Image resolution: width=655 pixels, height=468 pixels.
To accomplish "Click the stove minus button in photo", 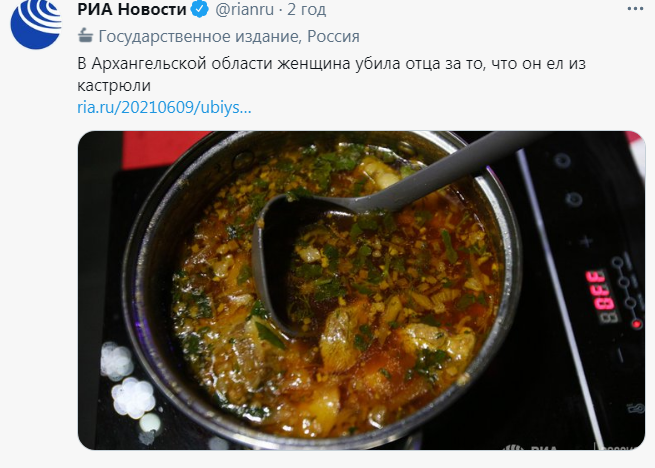I will coord(620,355).
